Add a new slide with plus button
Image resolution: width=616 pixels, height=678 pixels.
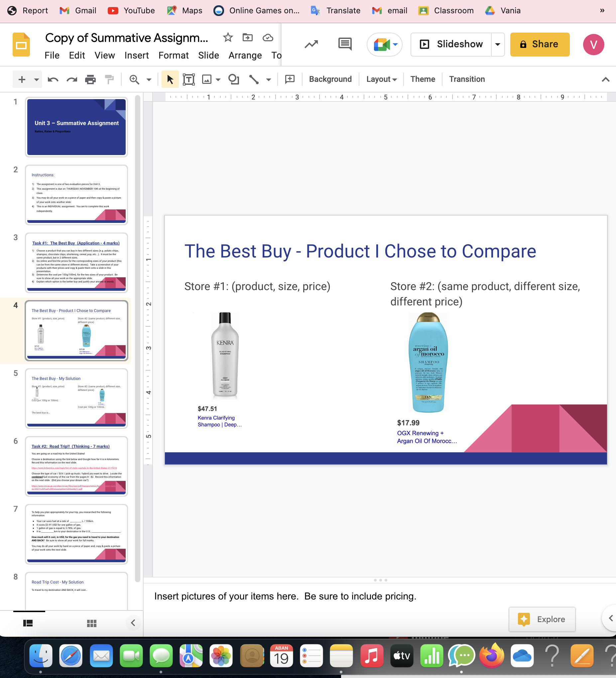[22, 80]
